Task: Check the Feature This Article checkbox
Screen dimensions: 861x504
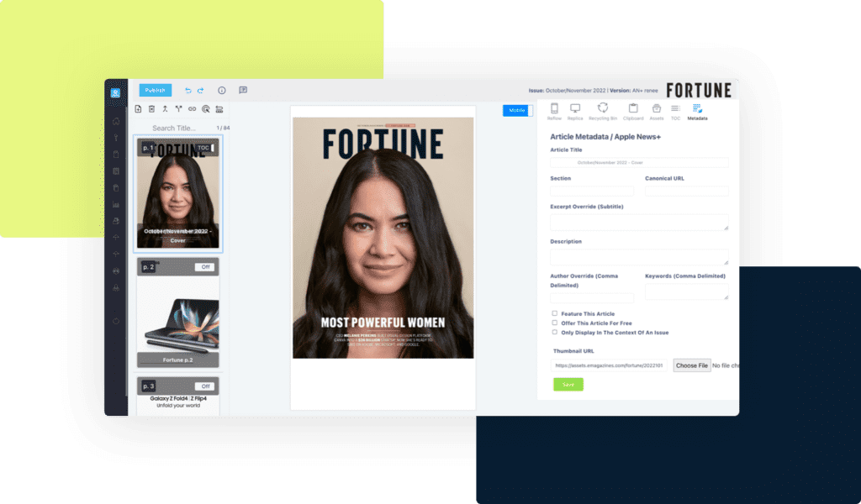Action: [x=555, y=313]
